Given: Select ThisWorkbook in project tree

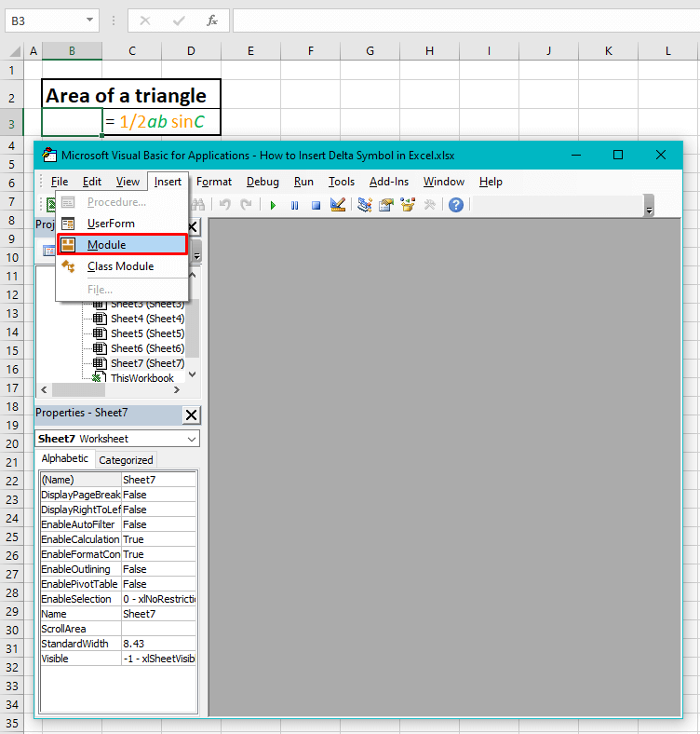Looking at the screenshot, I should (x=142, y=378).
